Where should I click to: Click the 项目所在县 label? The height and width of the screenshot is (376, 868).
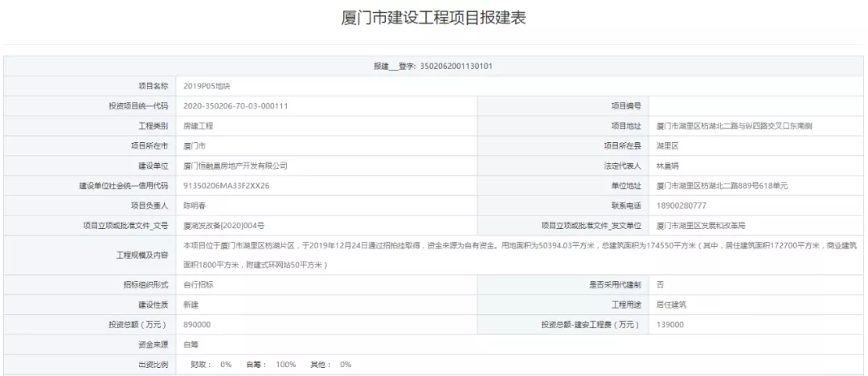[623, 146]
